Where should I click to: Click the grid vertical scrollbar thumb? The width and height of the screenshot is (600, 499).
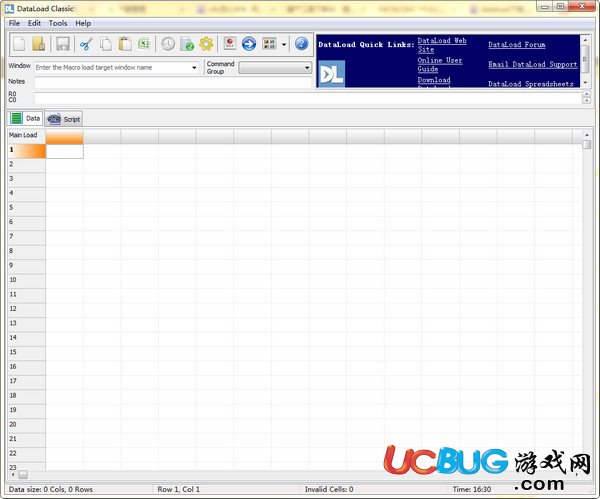click(x=586, y=145)
